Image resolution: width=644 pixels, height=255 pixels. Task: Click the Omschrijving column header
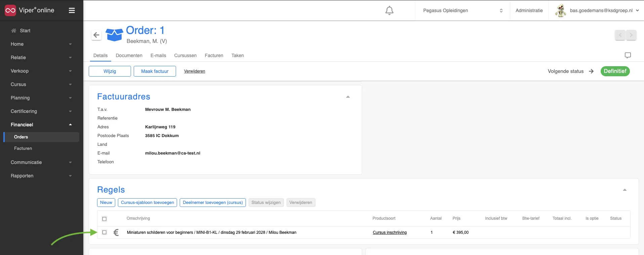point(138,218)
